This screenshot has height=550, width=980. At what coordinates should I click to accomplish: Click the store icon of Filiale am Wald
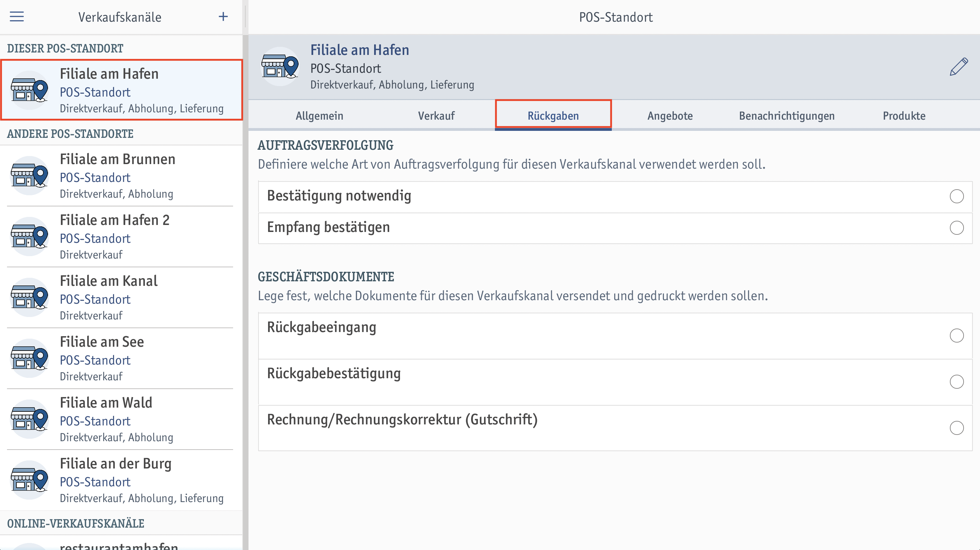29,419
